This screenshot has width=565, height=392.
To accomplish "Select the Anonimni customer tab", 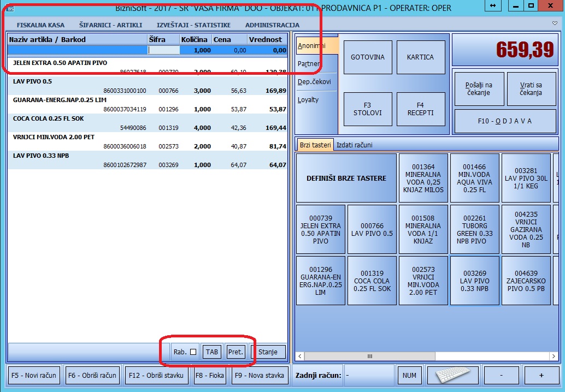I will [317, 46].
